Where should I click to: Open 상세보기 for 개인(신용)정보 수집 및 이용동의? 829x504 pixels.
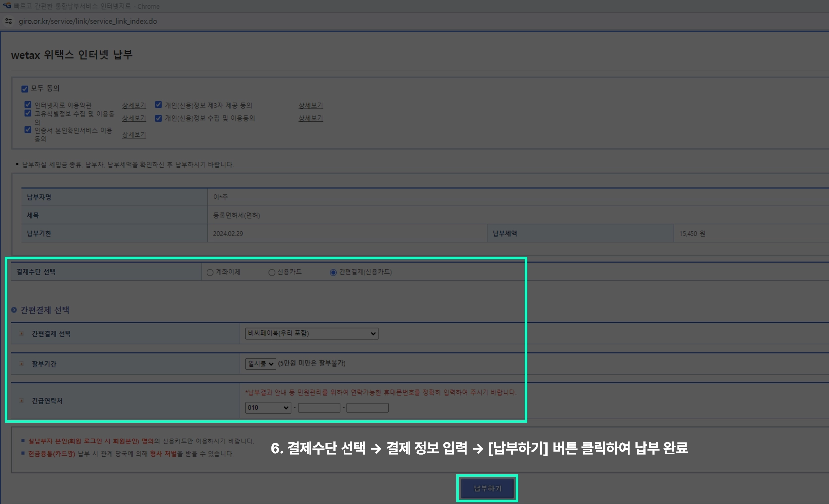[311, 118]
